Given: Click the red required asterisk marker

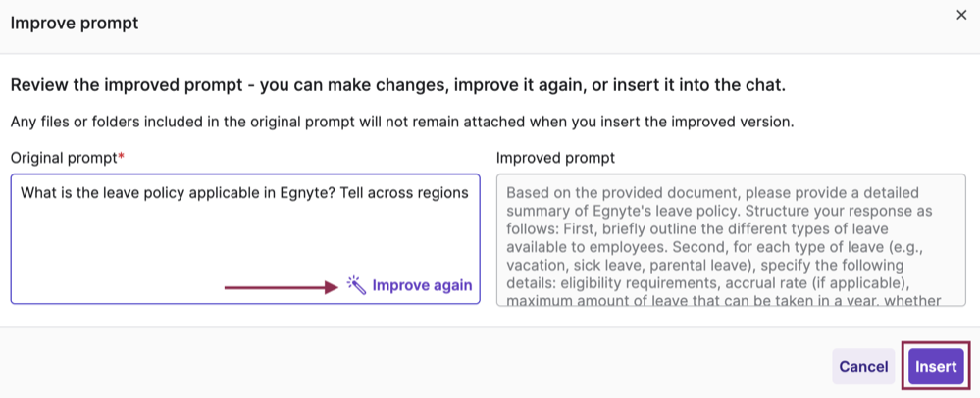Looking at the screenshot, I should point(122,157).
